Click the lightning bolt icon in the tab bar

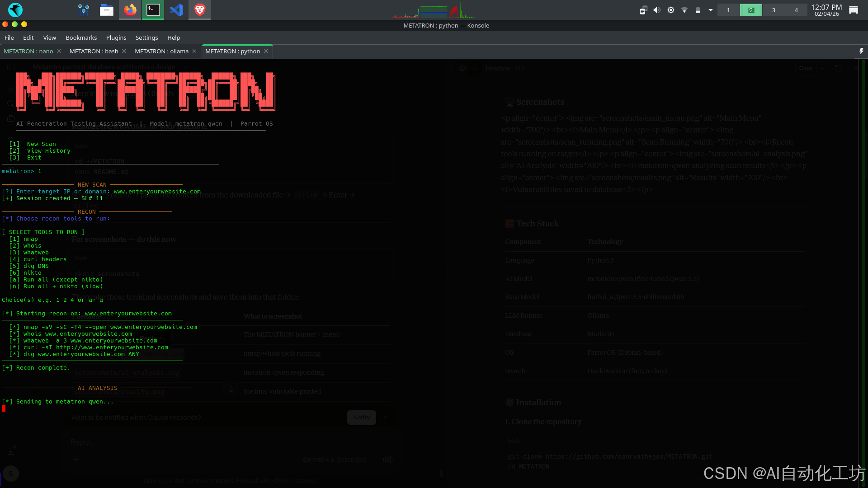[x=861, y=51]
